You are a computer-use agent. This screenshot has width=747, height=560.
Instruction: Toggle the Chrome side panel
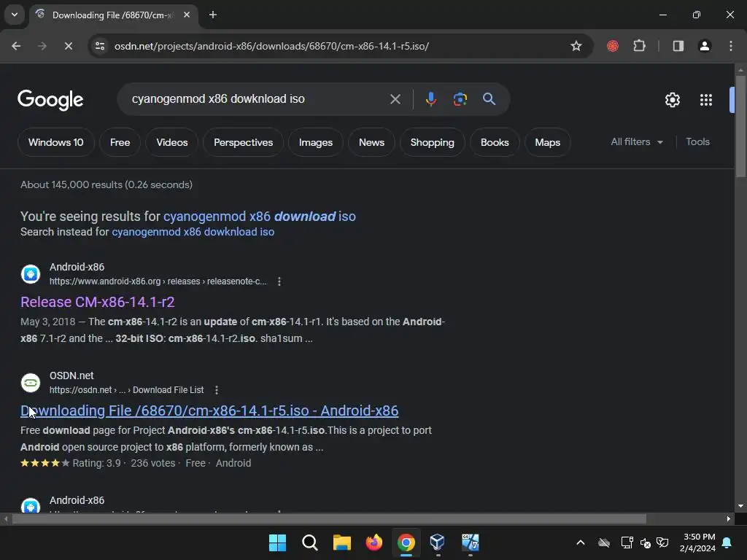click(678, 46)
